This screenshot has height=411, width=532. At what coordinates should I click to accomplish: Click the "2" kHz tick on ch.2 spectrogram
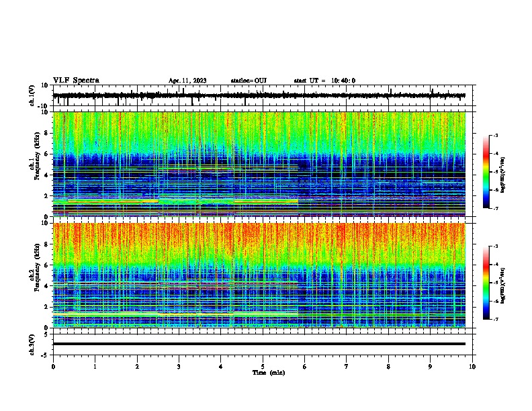pyautogui.click(x=47, y=307)
